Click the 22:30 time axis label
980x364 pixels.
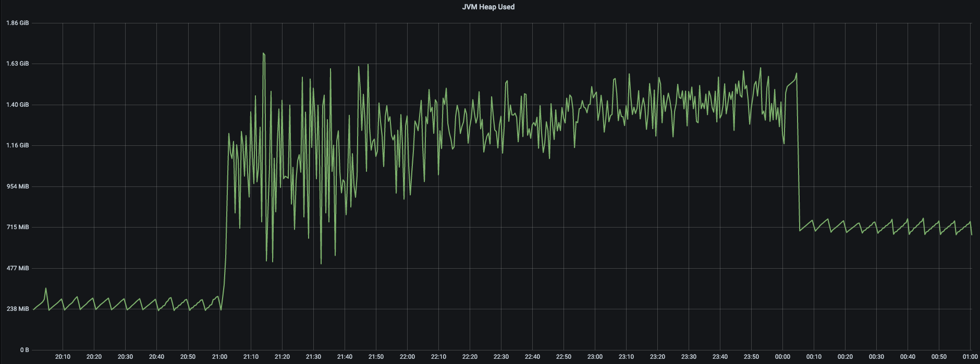[x=501, y=357]
